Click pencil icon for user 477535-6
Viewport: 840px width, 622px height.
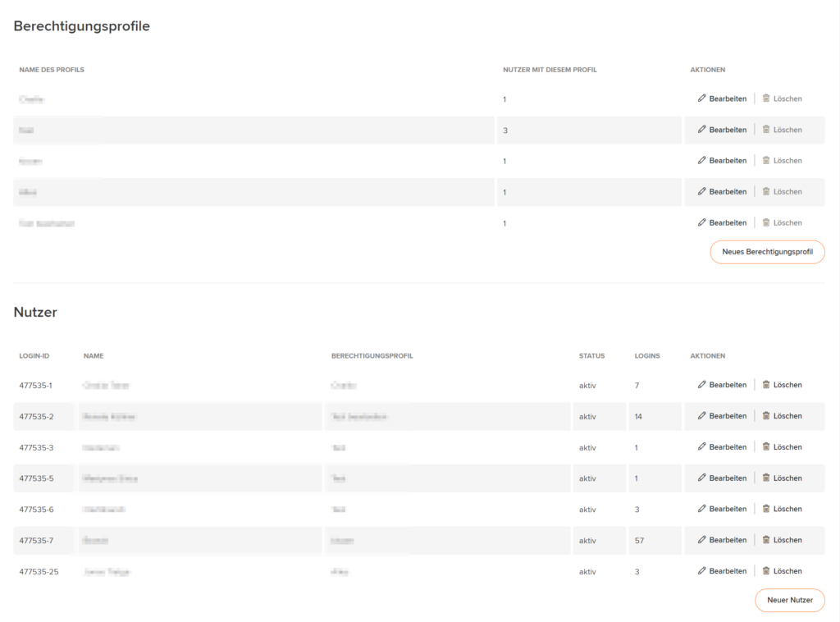[702, 509]
